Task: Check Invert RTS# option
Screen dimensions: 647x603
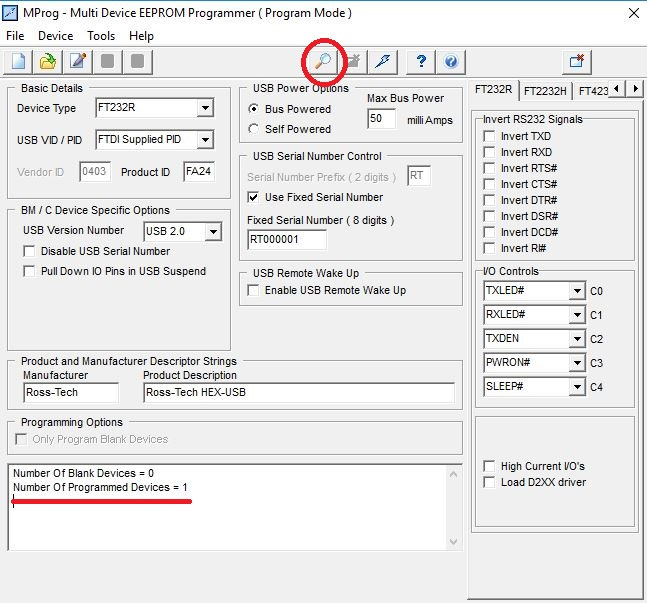Action: pyautogui.click(x=489, y=168)
